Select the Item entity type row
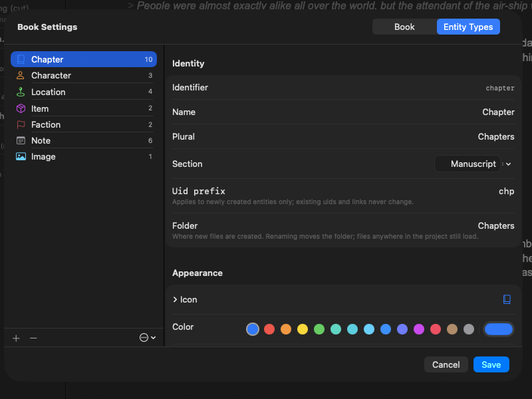532x399 pixels. coord(84,108)
